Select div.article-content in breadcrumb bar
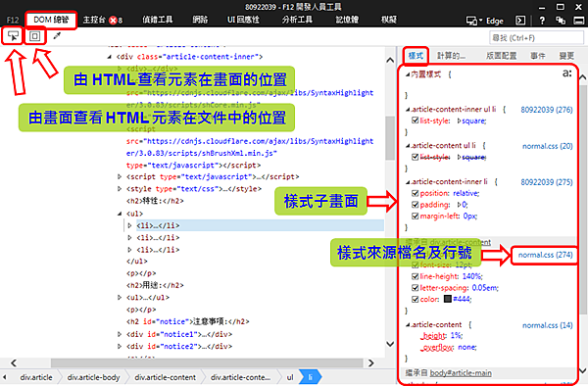This screenshot has width=588, height=386. point(166,377)
